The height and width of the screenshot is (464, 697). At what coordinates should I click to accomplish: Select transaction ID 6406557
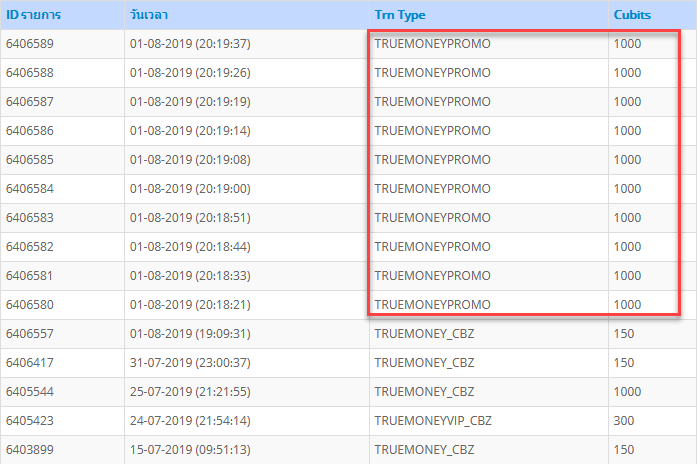click(x=30, y=334)
